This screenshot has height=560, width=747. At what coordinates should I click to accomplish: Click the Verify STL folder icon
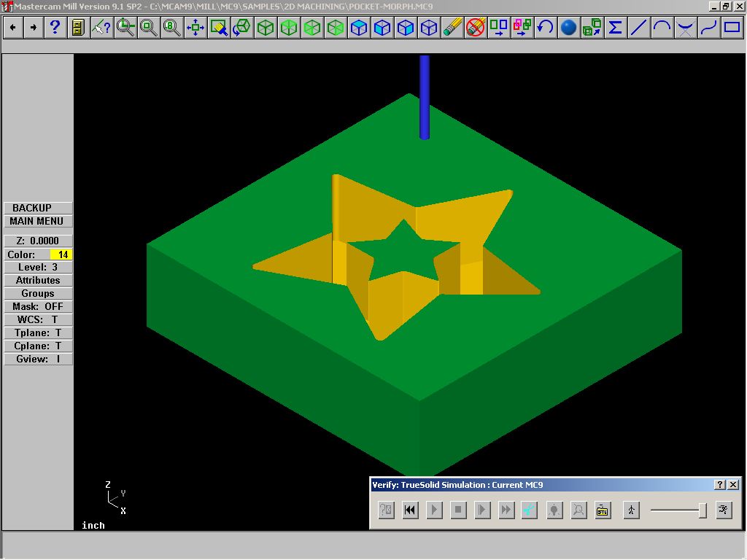click(x=603, y=510)
